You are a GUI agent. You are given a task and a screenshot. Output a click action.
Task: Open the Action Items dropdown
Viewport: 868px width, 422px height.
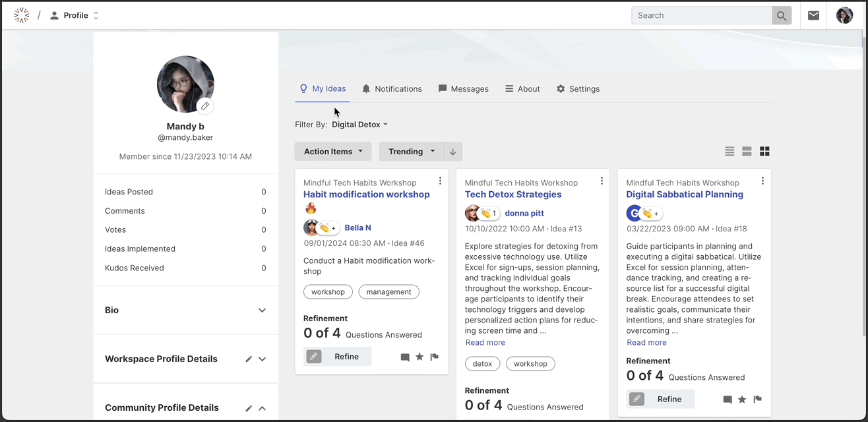pos(333,152)
